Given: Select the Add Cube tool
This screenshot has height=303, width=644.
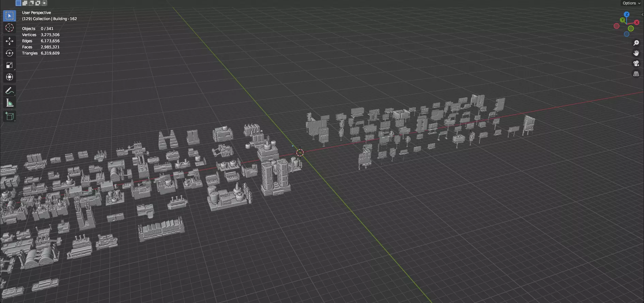Looking at the screenshot, I should point(10,116).
